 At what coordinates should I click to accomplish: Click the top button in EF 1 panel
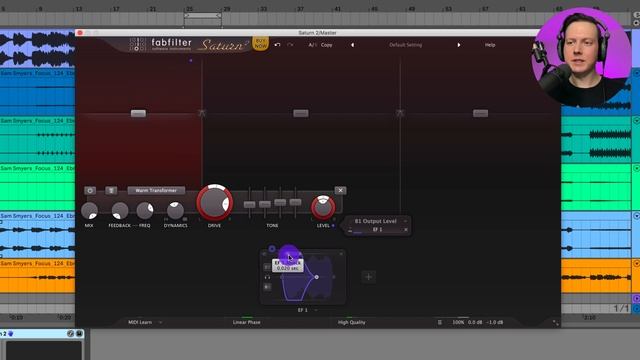[x=267, y=267]
